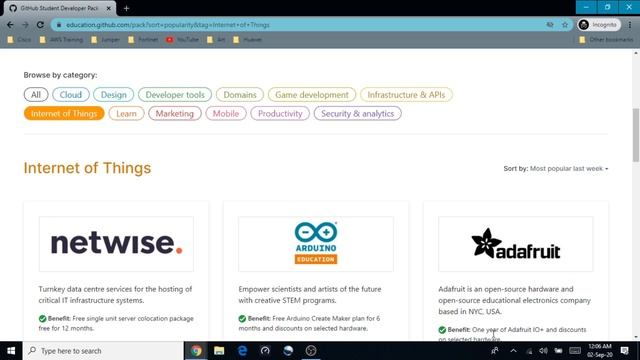
Task: Switch to the GitHub Student Developer Pack tab
Action: [59, 8]
